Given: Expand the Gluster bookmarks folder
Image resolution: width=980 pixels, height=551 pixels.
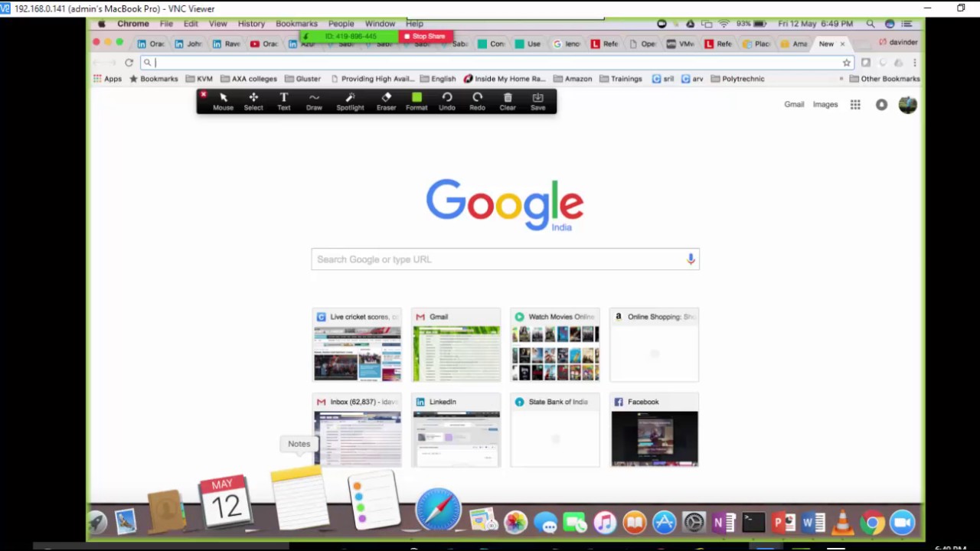Looking at the screenshot, I should (302, 79).
